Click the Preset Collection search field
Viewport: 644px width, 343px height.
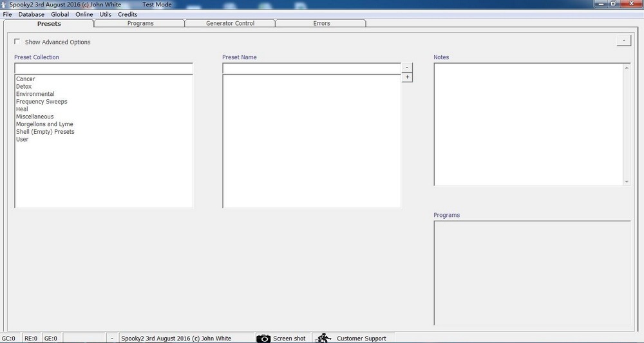104,68
